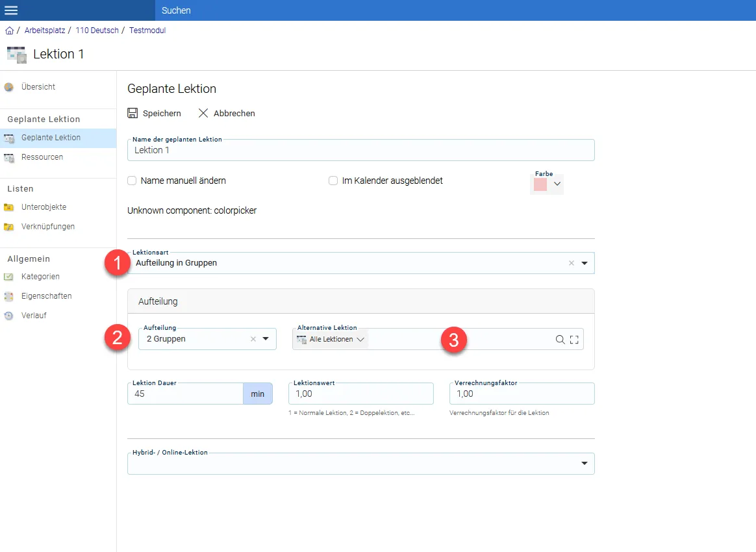
Task: Click the home icon in breadcrumb
Action: coord(9,31)
